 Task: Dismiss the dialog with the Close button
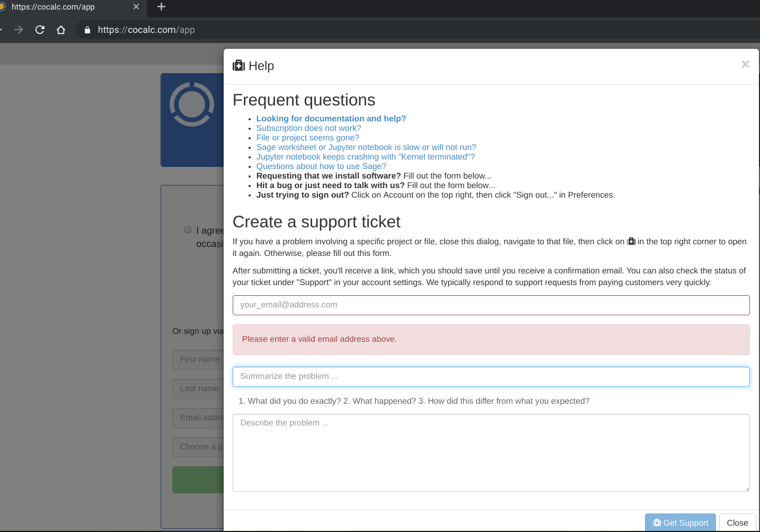coord(737,522)
